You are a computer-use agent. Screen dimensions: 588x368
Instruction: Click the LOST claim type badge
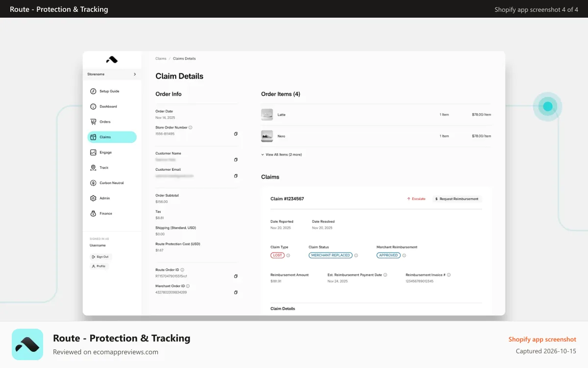[x=277, y=255]
